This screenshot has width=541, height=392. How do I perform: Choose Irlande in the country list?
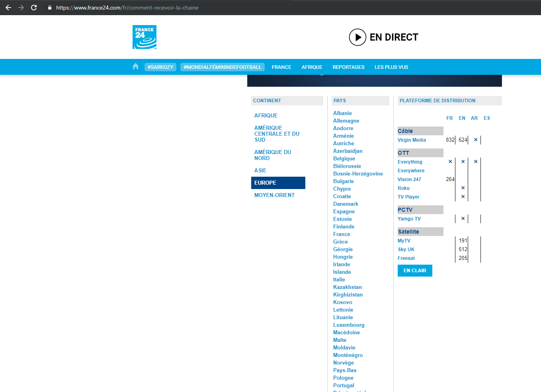(342, 264)
